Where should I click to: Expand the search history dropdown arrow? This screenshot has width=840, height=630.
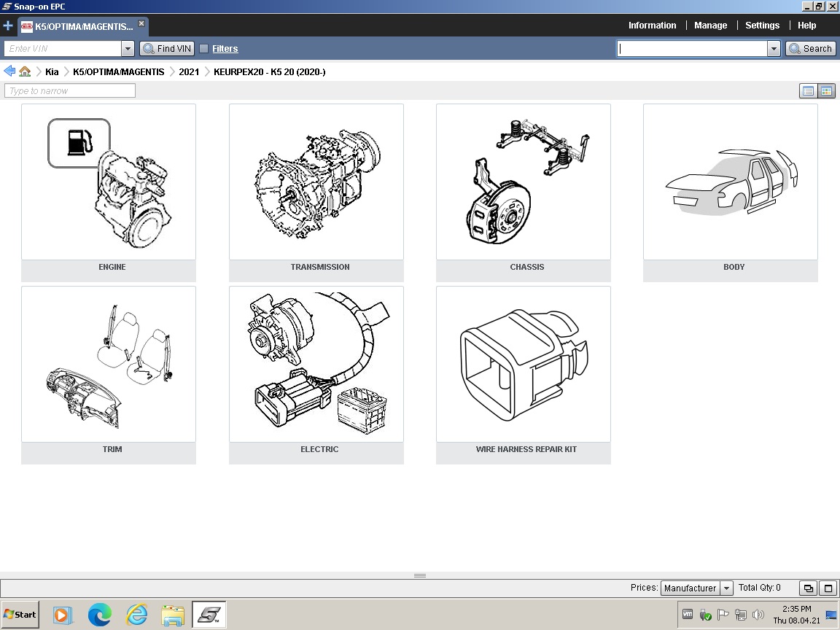[774, 49]
